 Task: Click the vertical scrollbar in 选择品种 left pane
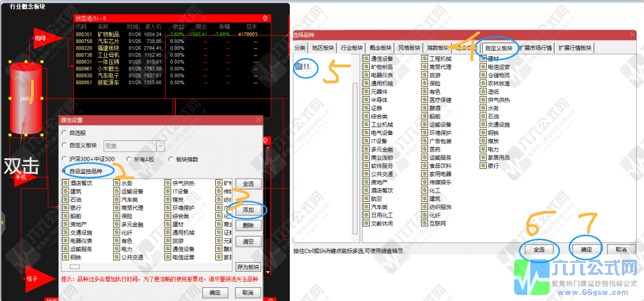click(x=355, y=158)
